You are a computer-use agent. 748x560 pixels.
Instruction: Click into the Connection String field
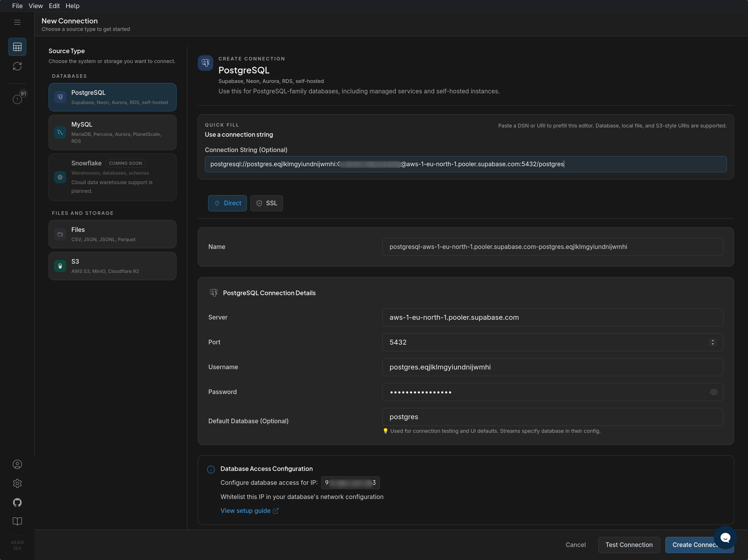pos(466,164)
